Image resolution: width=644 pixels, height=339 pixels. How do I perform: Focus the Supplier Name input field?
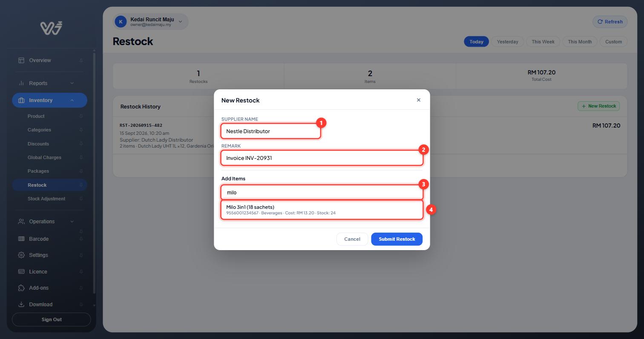[x=271, y=131]
